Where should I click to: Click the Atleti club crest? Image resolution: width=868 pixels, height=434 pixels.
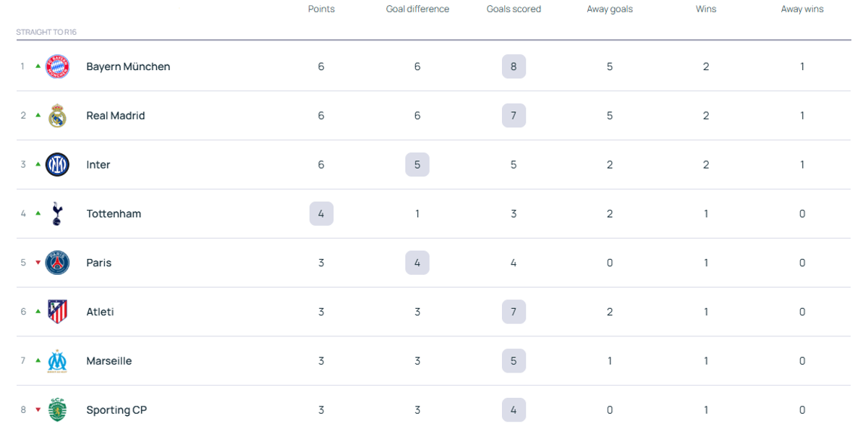pos(57,312)
